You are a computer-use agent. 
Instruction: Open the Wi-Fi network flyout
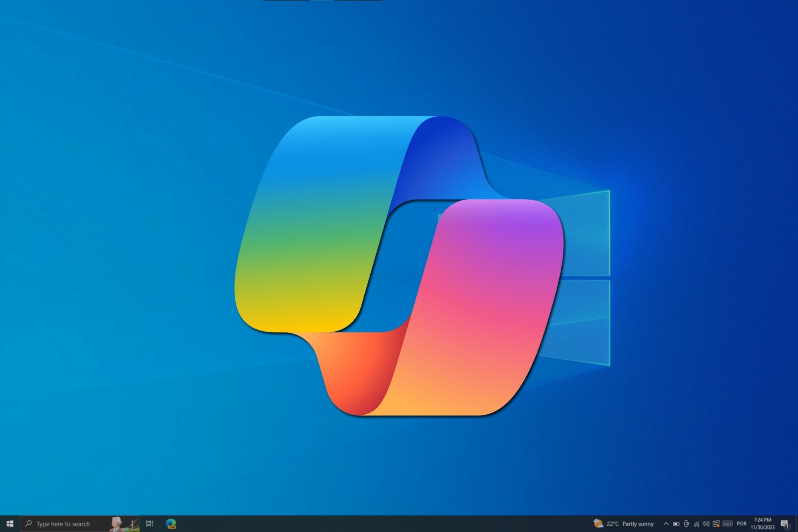[696, 524]
